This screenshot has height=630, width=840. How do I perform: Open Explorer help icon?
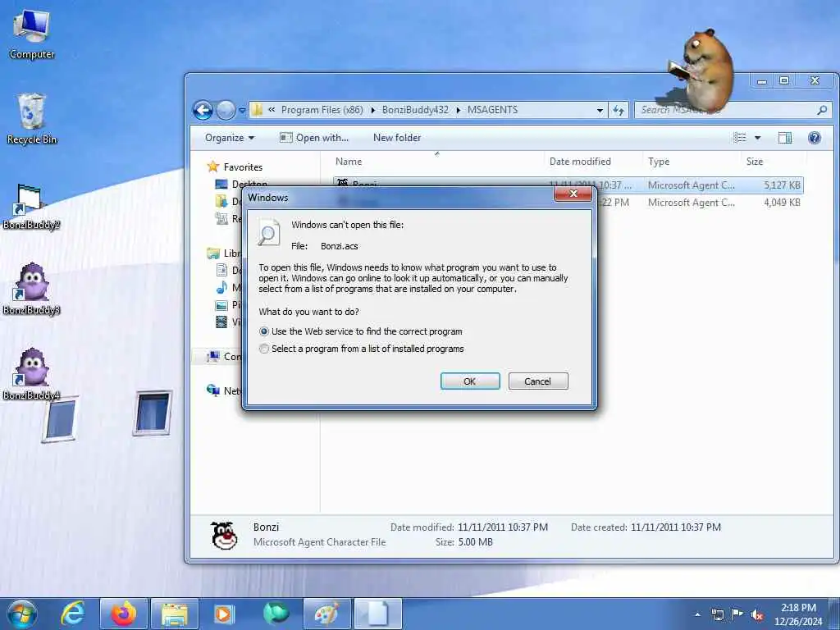[815, 138]
